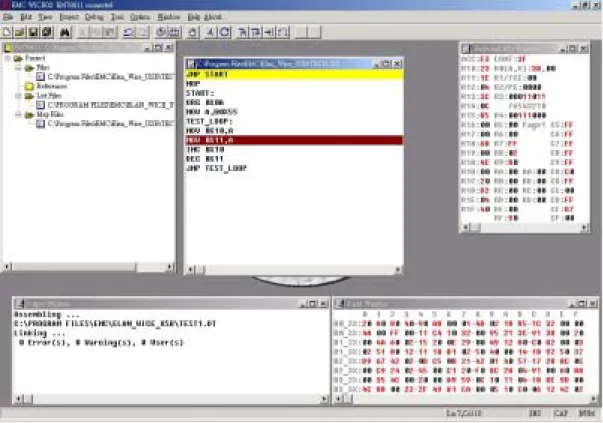Click the list file document icon

40,105
